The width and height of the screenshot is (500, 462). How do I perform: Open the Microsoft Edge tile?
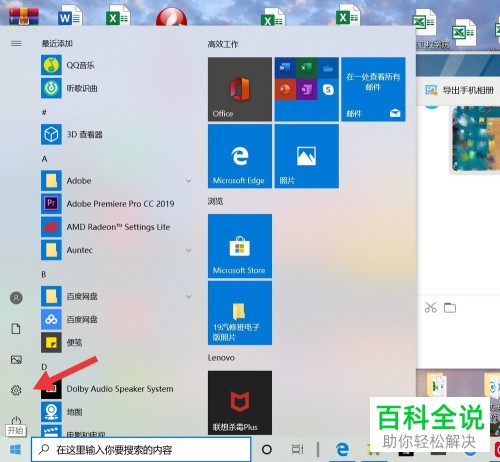pos(240,156)
